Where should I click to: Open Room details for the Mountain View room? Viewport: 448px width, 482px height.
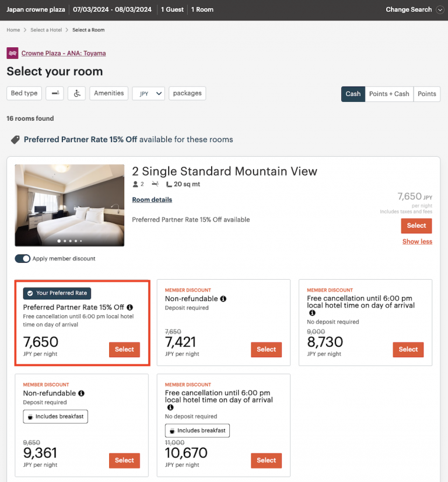tap(150, 200)
